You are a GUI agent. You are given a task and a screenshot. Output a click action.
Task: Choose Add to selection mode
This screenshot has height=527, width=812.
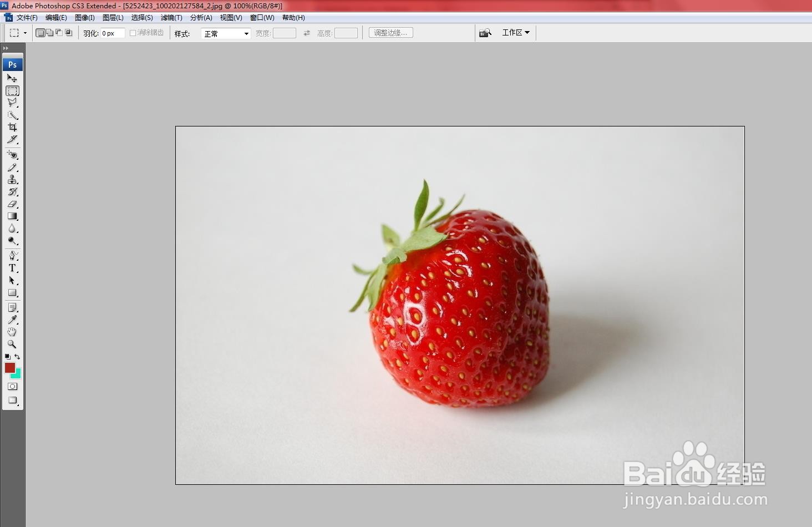pyautogui.click(x=50, y=33)
